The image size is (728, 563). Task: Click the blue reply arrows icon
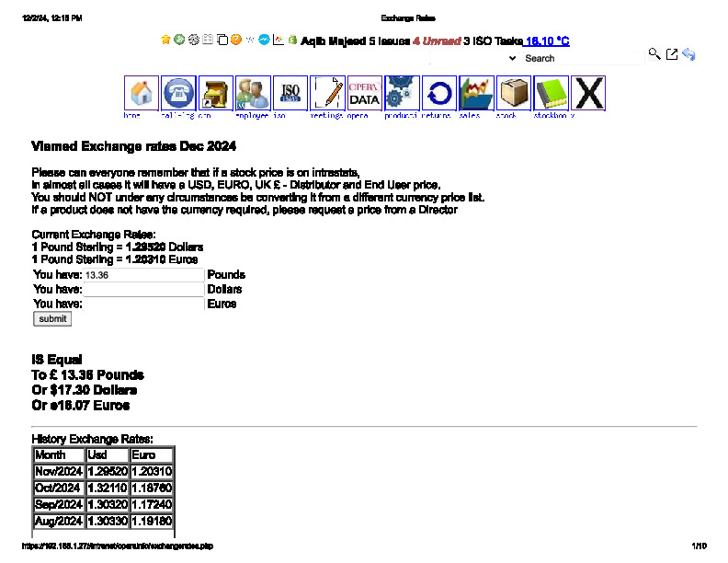(688, 55)
